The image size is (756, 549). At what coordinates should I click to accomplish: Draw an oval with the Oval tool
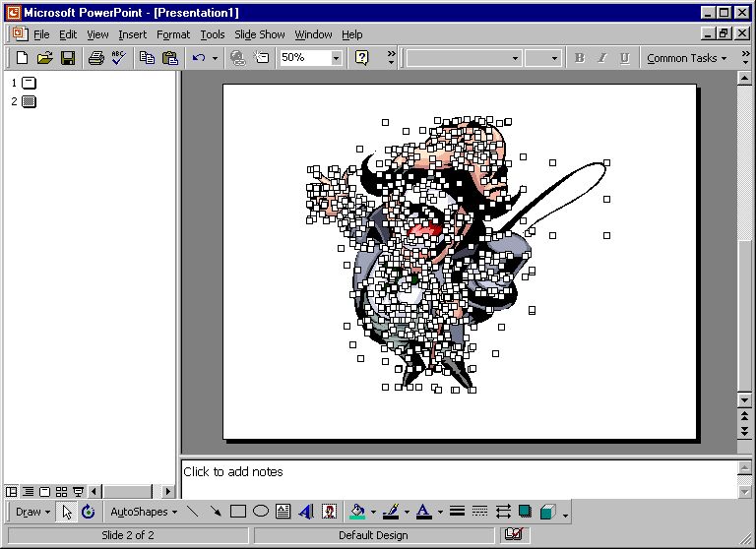click(x=261, y=512)
